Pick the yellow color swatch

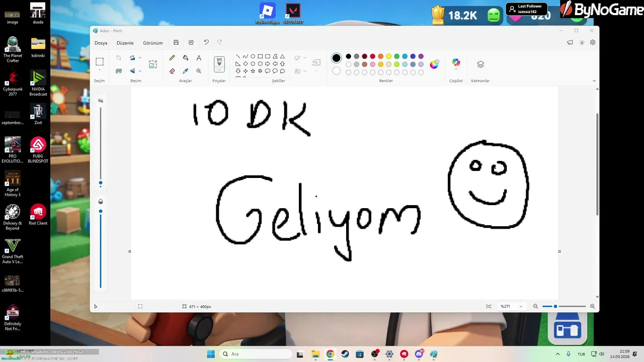click(x=389, y=56)
